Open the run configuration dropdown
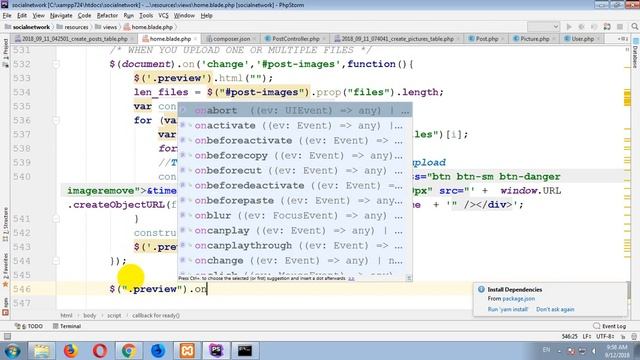This screenshot has height=360, width=640. pyautogui.click(x=543, y=27)
